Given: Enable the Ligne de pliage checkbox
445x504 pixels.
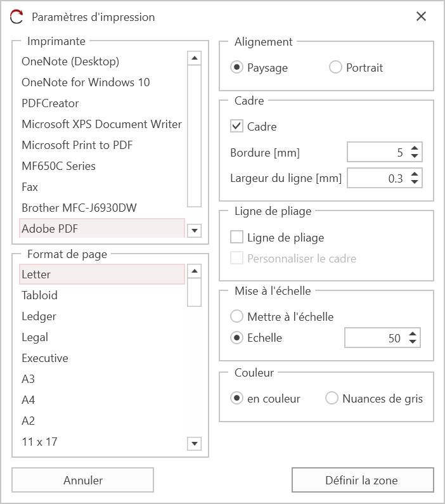Looking at the screenshot, I should pyautogui.click(x=237, y=238).
